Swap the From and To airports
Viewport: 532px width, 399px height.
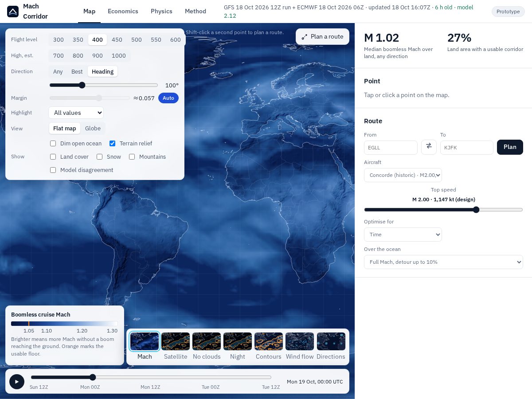tap(429, 147)
